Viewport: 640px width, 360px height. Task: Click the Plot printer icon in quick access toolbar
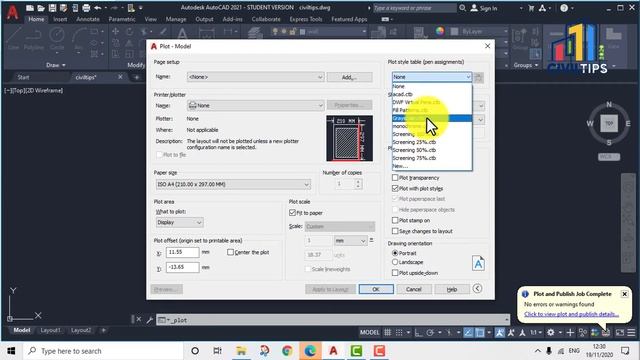pos(86,8)
